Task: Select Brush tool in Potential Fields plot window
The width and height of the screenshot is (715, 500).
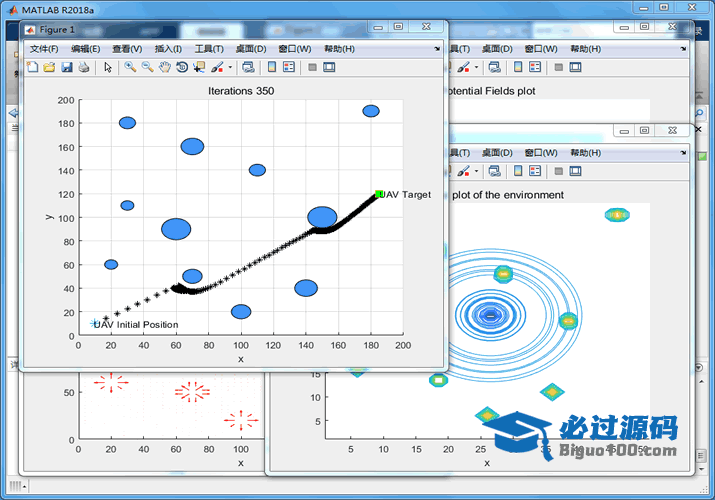Action: pyautogui.click(x=463, y=67)
